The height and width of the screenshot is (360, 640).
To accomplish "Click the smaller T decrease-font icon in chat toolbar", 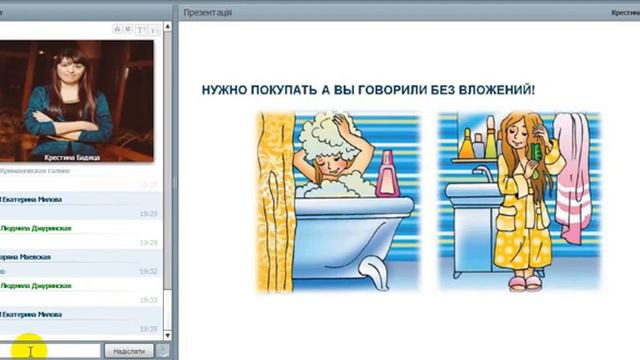I will coord(154,30).
